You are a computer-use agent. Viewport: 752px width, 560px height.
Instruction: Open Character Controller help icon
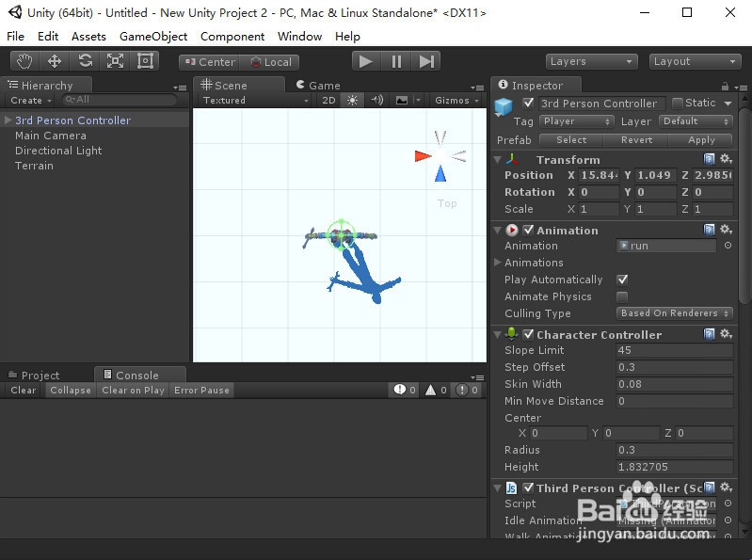point(709,334)
